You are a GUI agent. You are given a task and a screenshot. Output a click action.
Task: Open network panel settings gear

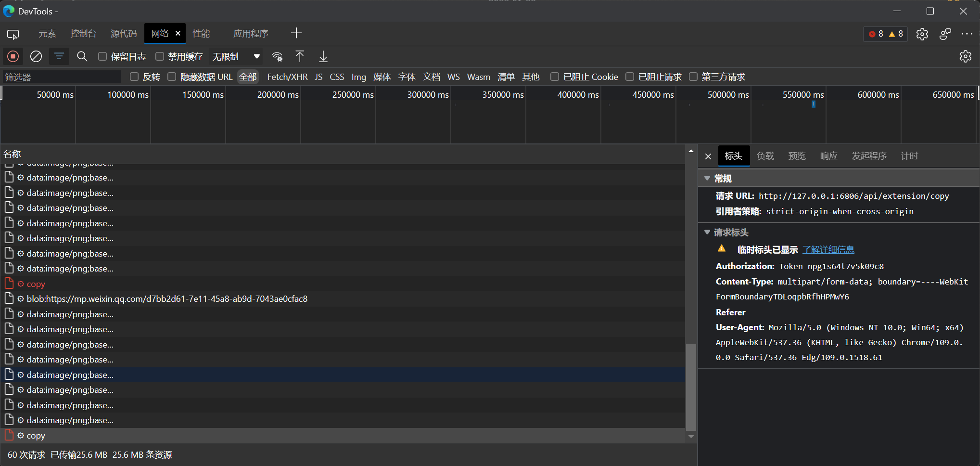coord(965,56)
